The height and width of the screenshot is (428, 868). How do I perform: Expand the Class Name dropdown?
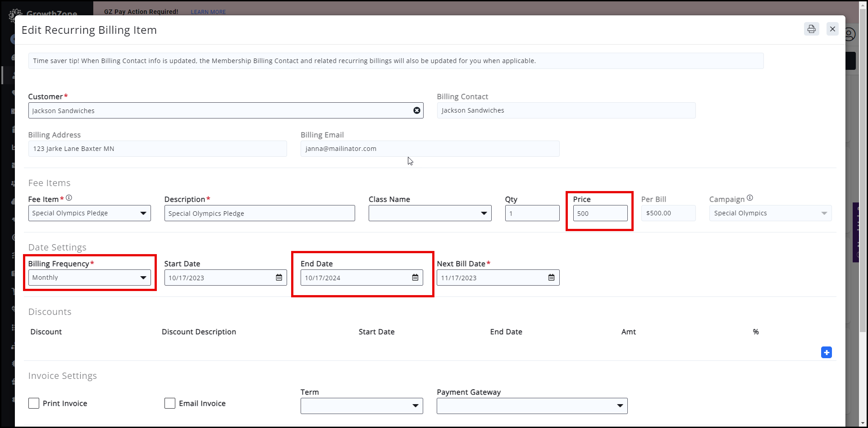click(429, 213)
